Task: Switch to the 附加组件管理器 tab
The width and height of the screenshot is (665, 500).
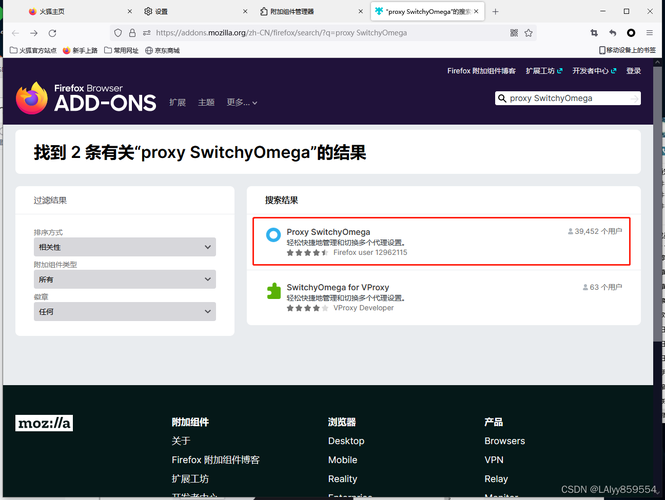Action: pyautogui.click(x=308, y=11)
